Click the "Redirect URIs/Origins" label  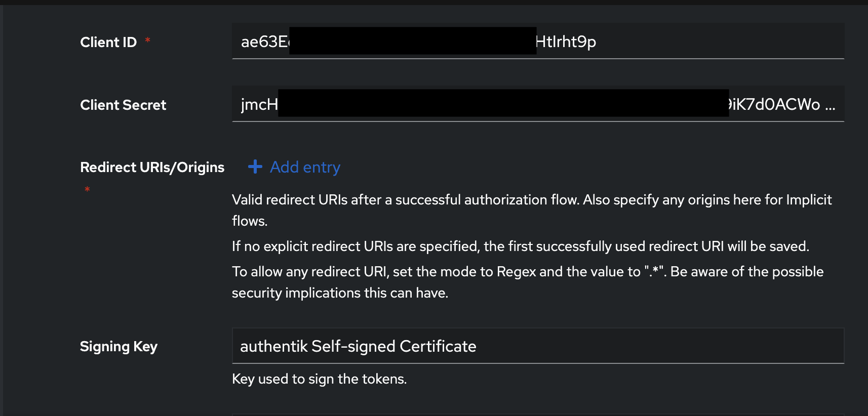pyautogui.click(x=152, y=167)
